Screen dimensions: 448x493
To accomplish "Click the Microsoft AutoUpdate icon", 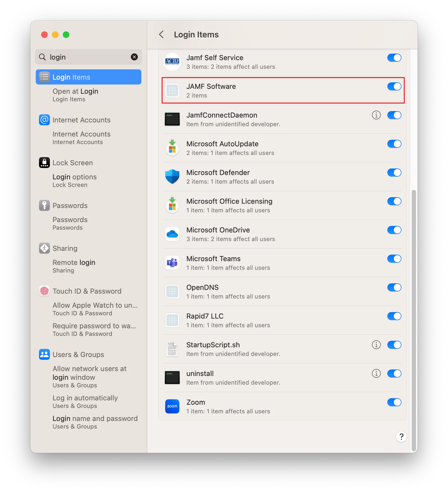I will [172, 148].
